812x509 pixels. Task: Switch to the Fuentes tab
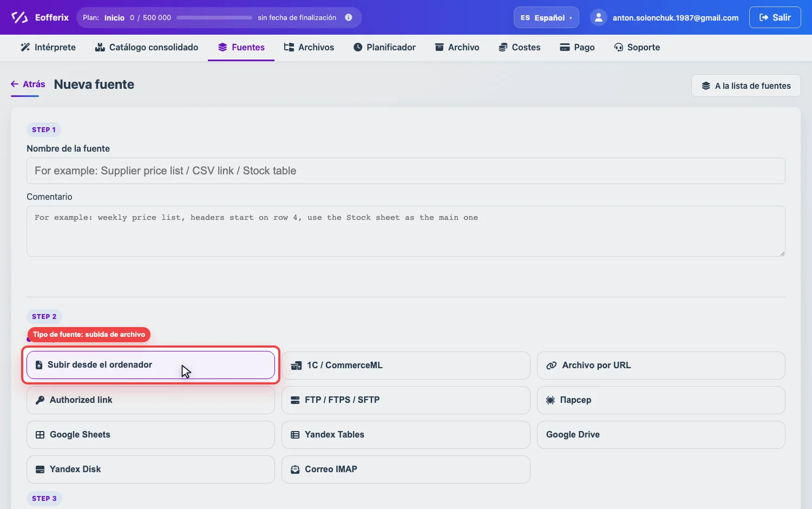241,47
